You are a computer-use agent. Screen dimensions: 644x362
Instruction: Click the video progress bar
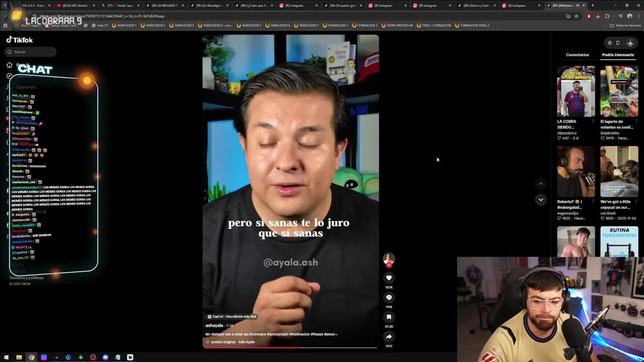click(x=290, y=347)
